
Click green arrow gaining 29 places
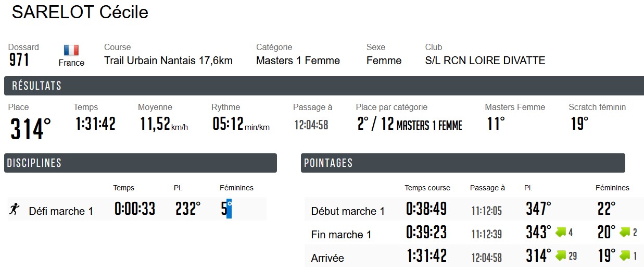point(561,256)
